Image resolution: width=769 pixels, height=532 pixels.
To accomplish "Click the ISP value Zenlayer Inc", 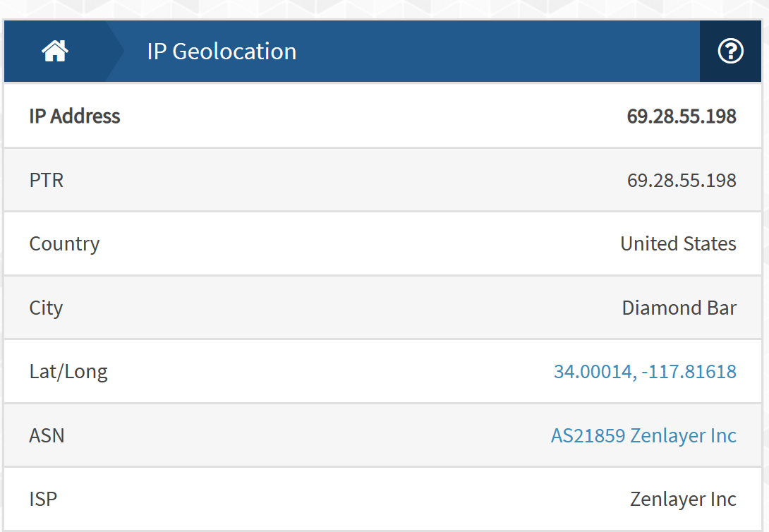I will [683, 499].
